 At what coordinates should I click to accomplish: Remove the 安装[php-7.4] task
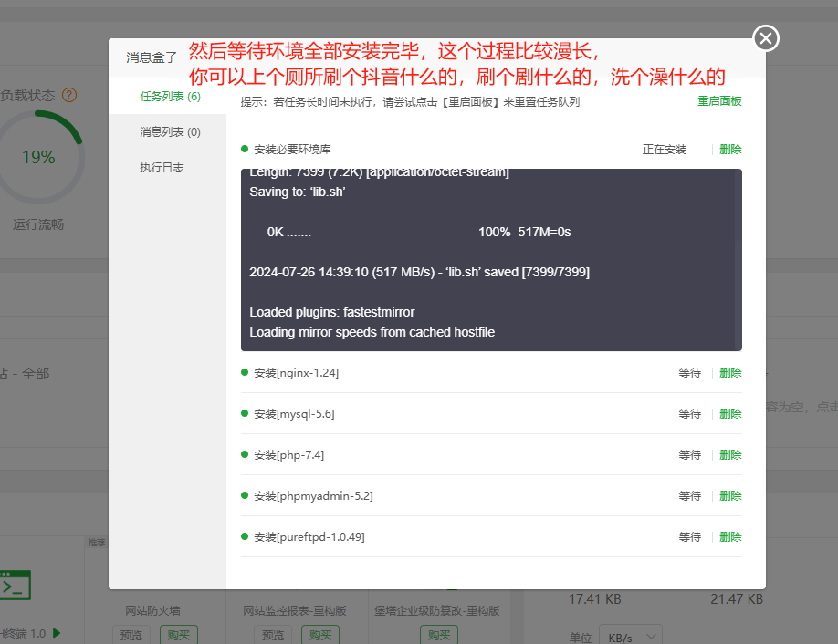point(730,455)
